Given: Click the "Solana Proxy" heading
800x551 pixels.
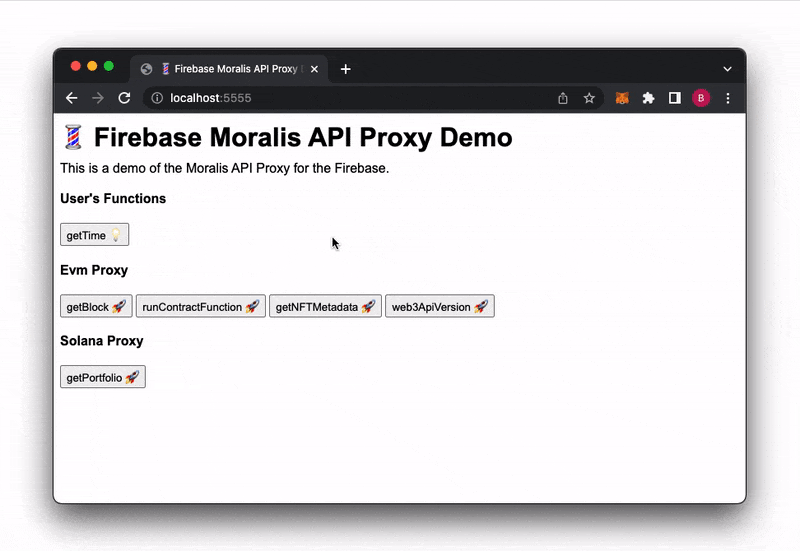Looking at the screenshot, I should (102, 341).
